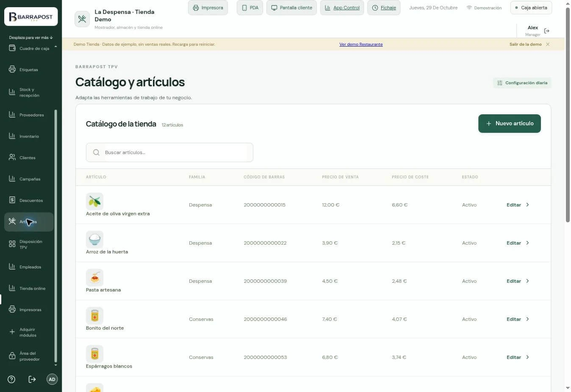Open Cuadre de caja in sidebar
The width and height of the screenshot is (571, 392).
point(29,48)
